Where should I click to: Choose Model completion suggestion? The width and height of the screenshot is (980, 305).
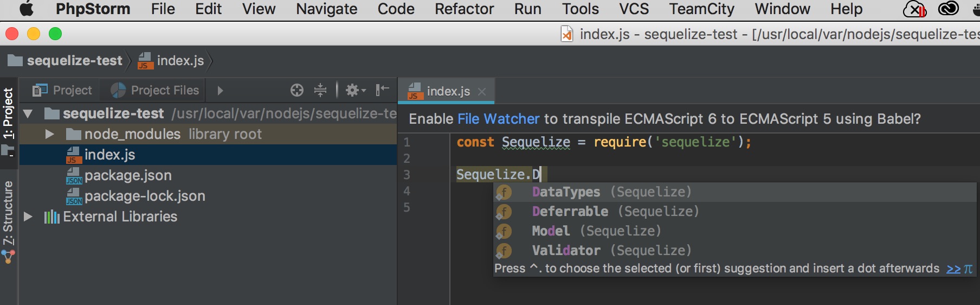coord(735,231)
